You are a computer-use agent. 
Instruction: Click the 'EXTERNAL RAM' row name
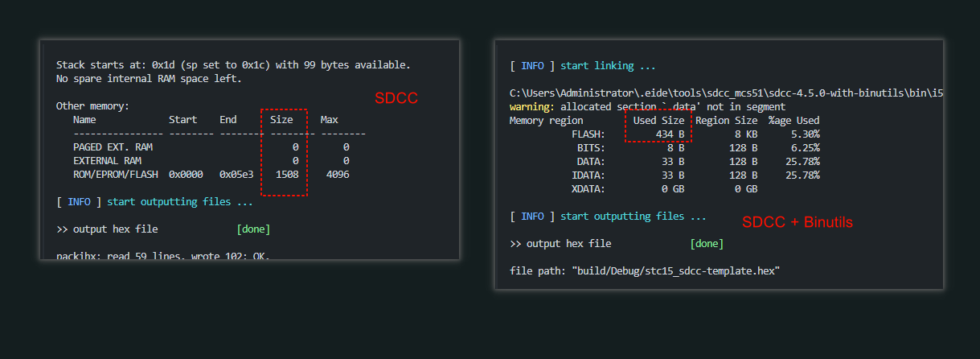tap(107, 161)
